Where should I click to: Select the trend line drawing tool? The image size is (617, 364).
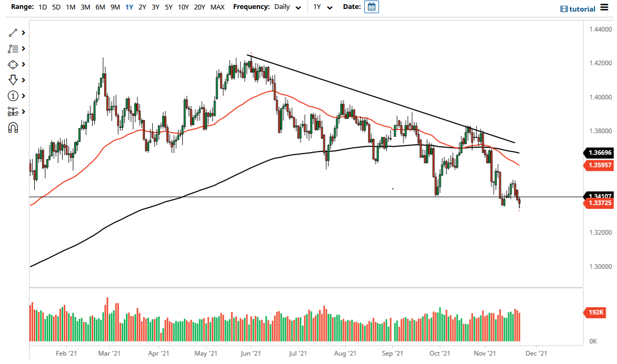point(13,33)
